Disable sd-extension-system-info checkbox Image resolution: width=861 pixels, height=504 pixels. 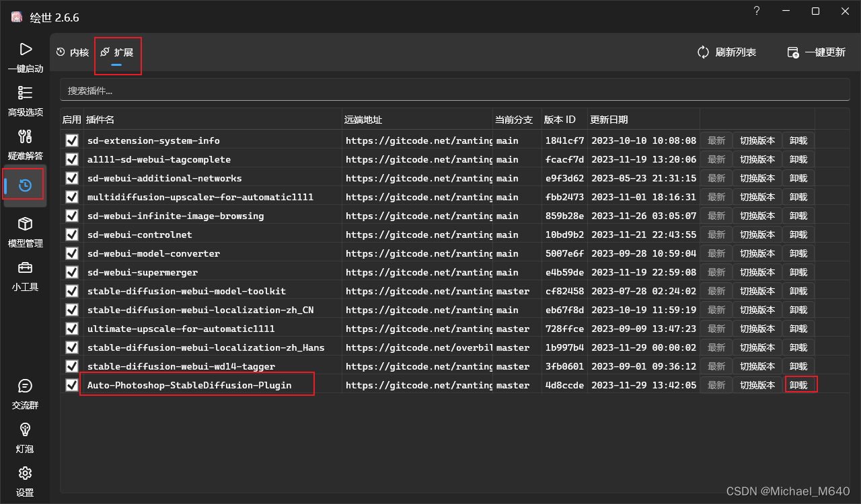coord(72,140)
